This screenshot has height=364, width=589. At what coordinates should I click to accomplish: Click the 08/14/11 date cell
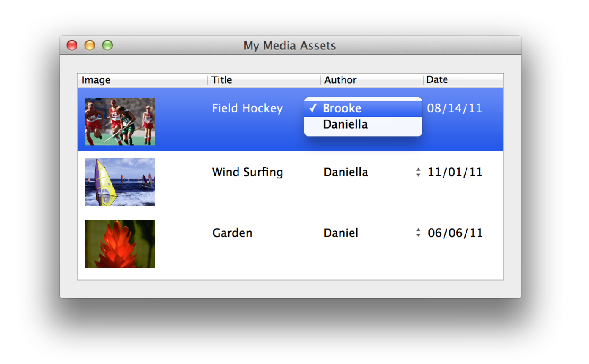point(455,109)
